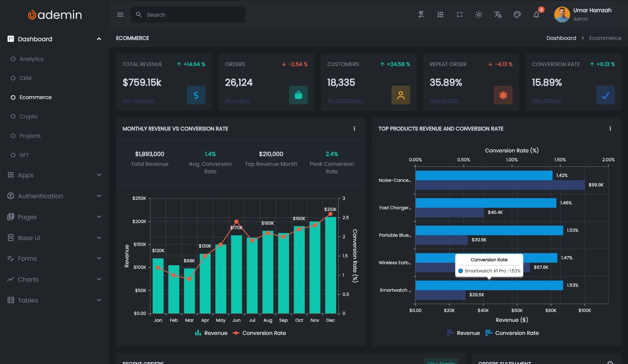Click the pin layout icon in header
The image size is (628, 364).
tap(421, 15)
